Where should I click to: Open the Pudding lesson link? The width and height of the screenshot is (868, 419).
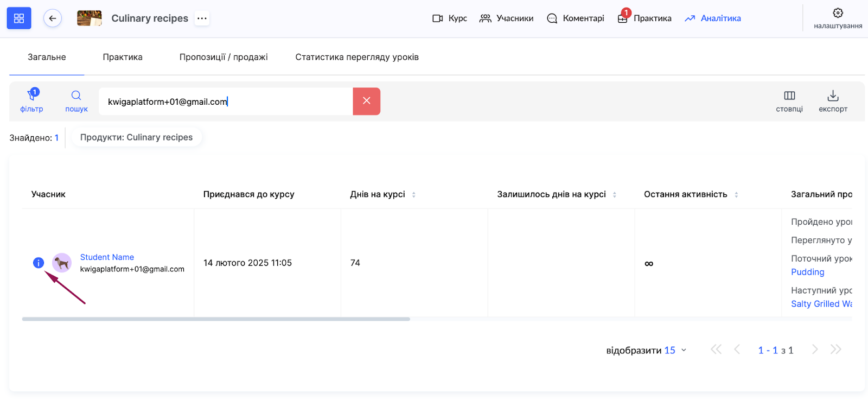pyautogui.click(x=807, y=272)
